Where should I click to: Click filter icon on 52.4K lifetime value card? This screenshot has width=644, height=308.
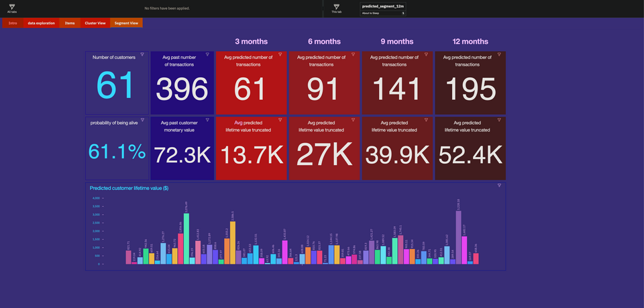pos(499,119)
